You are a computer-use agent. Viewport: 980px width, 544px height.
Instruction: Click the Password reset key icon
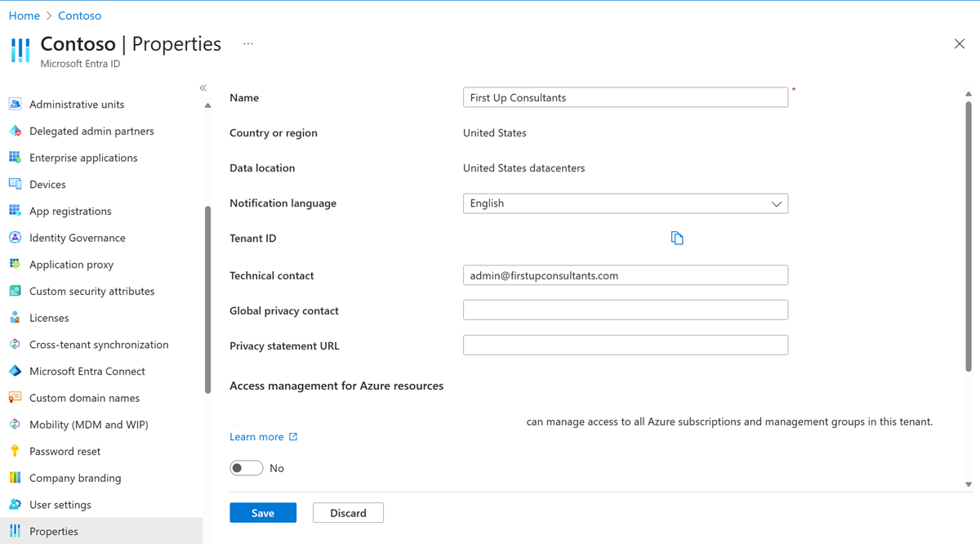15,452
